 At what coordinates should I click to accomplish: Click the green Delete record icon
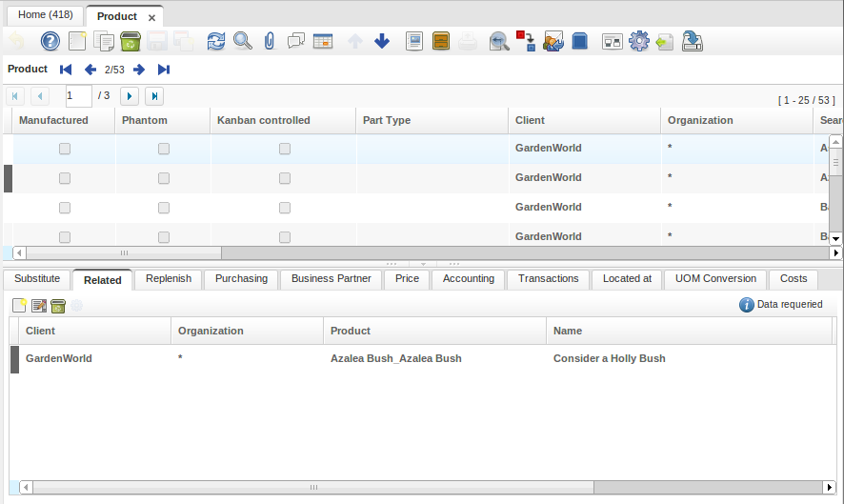point(131,41)
